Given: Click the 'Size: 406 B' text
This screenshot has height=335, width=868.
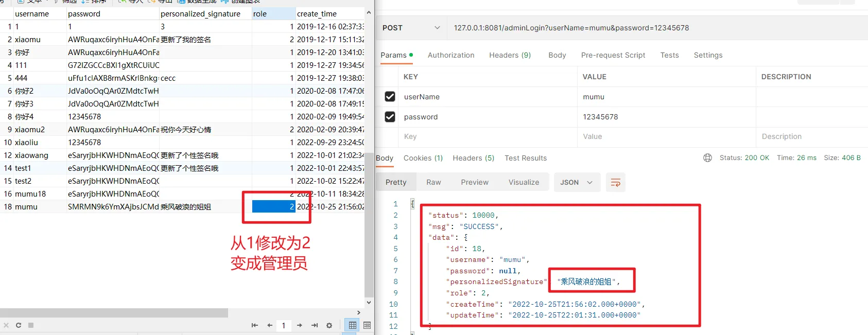Looking at the screenshot, I should click(842, 158).
